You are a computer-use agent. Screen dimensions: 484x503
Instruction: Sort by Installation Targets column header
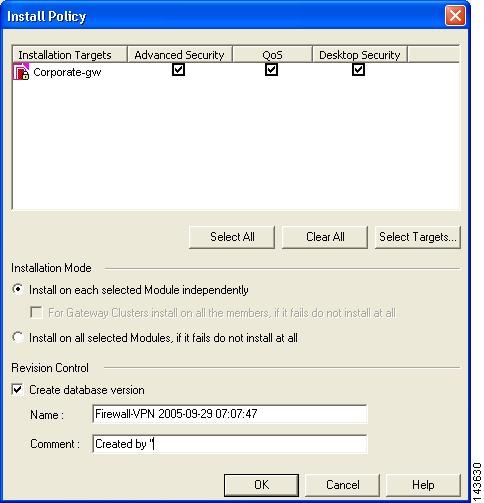(x=70, y=55)
